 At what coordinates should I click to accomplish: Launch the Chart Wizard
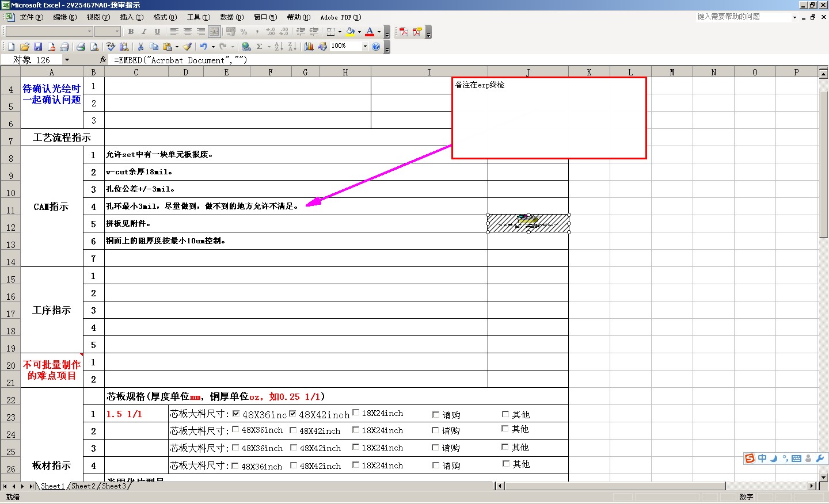point(309,47)
